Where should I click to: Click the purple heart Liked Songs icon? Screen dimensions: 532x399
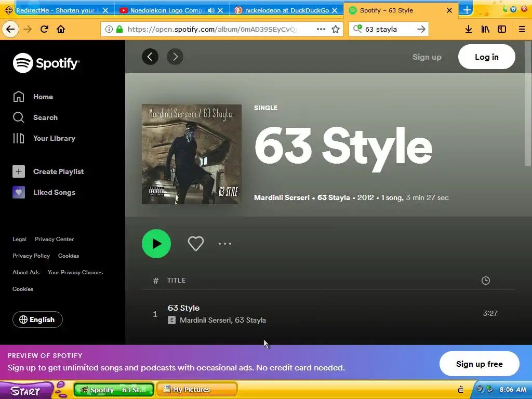tap(19, 192)
